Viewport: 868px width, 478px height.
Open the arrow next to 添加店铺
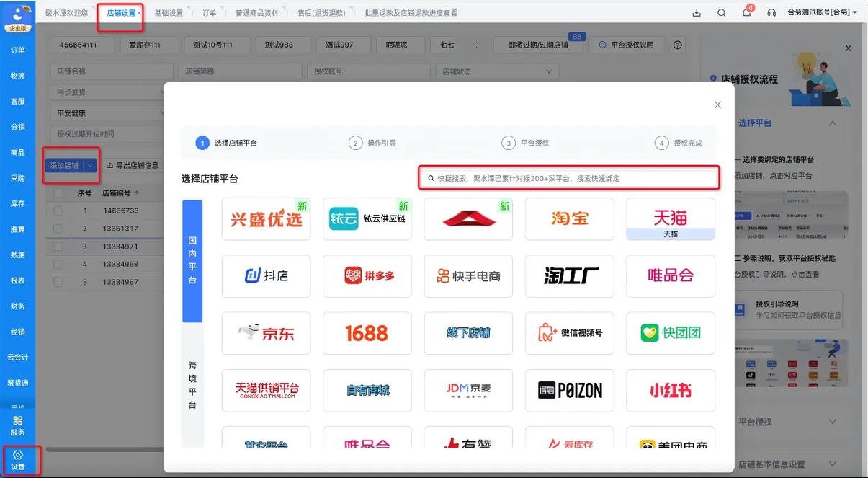click(x=90, y=165)
